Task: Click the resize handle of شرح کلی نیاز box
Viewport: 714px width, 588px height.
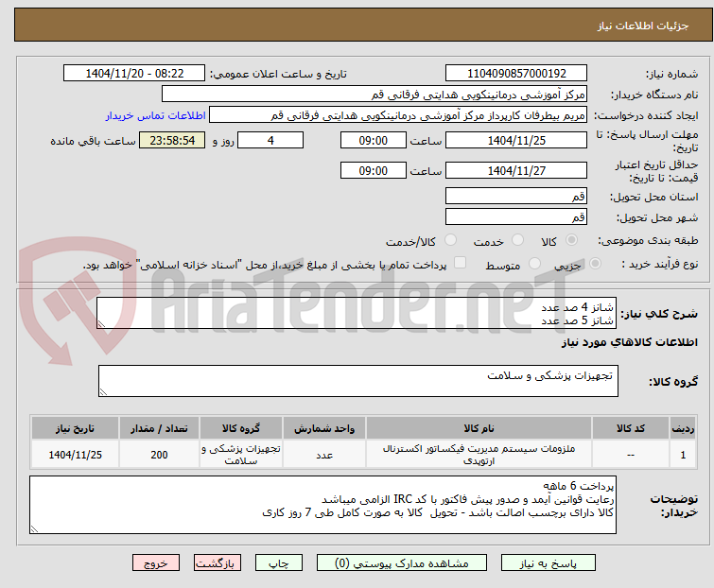Action: (x=101, y=324)
